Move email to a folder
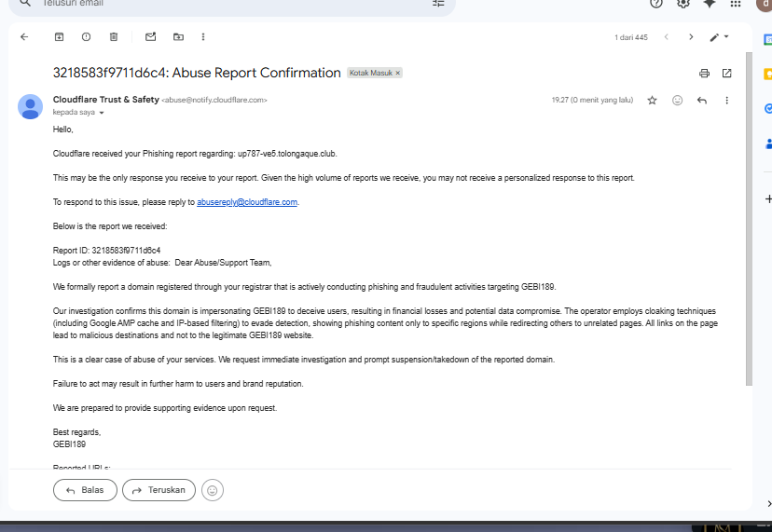Screen dimensions: 772x532 [178, 37]
